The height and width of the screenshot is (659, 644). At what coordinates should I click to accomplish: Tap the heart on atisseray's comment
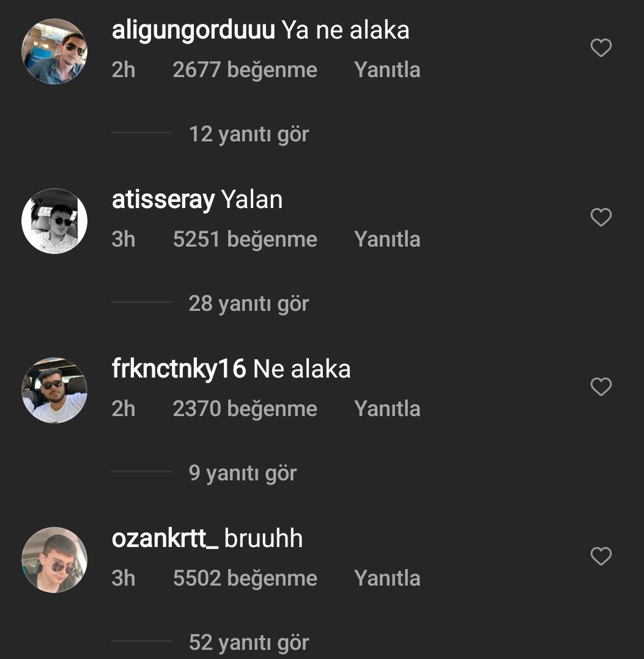(x=601, y=217)
